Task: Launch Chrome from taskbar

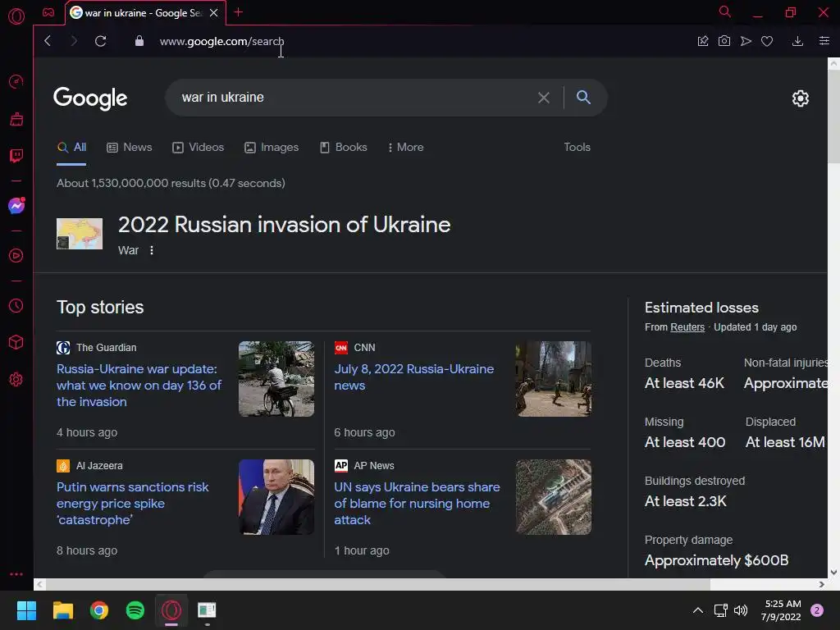Action: (99, 610)
